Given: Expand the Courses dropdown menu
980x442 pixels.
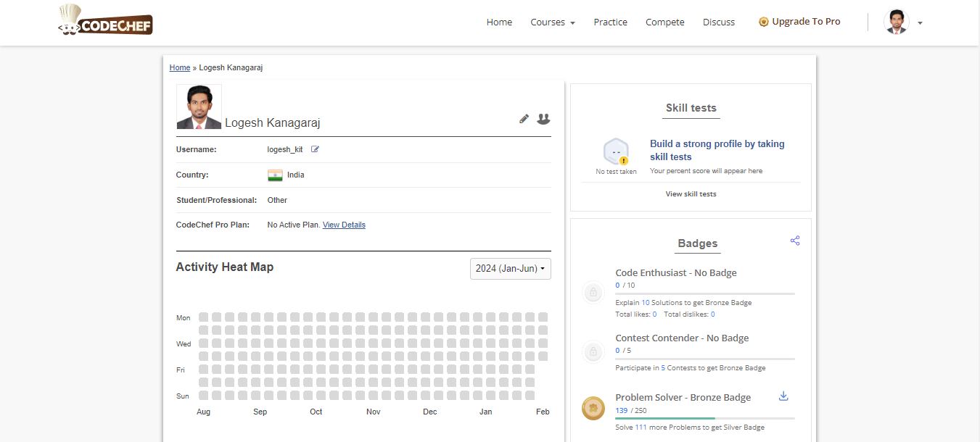Looking at the screenshot, I should tap(553, 22).
